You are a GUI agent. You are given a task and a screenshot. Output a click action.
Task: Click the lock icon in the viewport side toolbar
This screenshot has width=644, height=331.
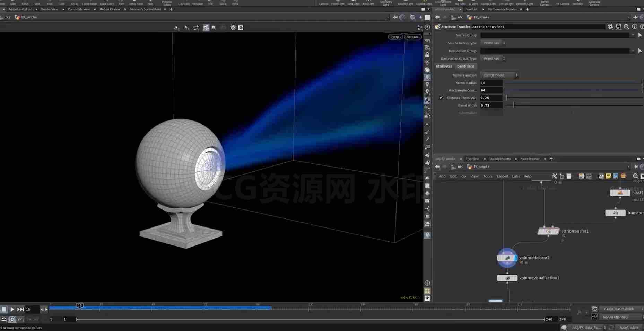[x=427, y=55]
